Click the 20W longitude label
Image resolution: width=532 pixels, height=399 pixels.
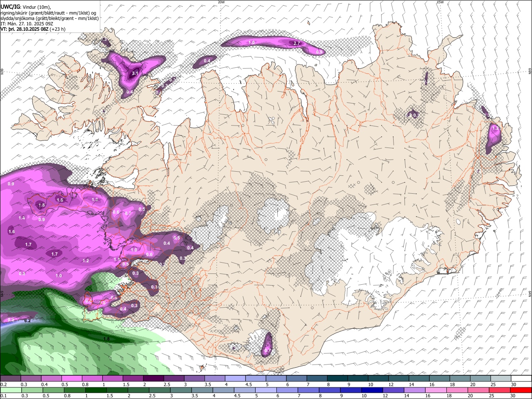pyautogui.click(x=221, y=2)
